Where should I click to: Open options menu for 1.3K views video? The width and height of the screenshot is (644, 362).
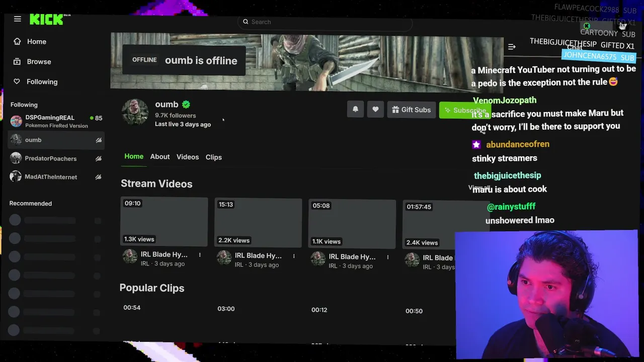click(200, 255)
